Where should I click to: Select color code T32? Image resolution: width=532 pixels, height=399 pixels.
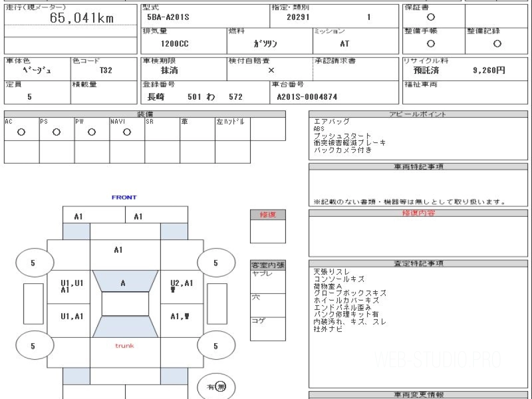pos(106,70)
